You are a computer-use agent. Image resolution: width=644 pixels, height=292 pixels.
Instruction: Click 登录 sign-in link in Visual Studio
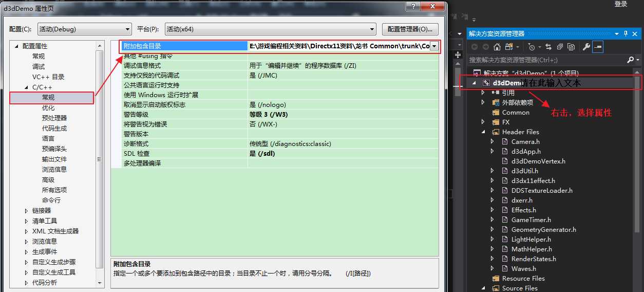[x=621, y=4]
